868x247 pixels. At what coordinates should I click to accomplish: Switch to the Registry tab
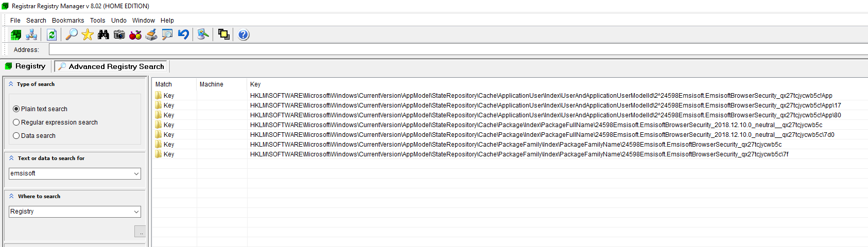(25, 66)
